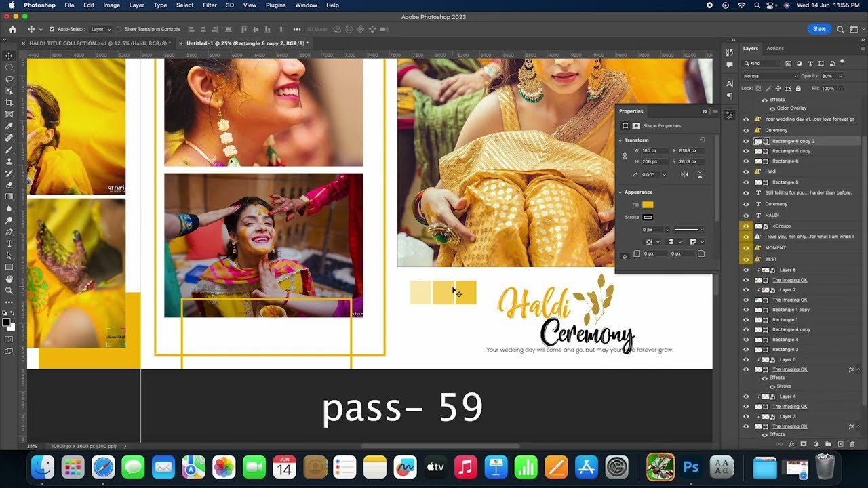868x488 pixels.
Task: Hide the Rectangle 6 copy 2 layer
Action: click(x=746, y=141)
